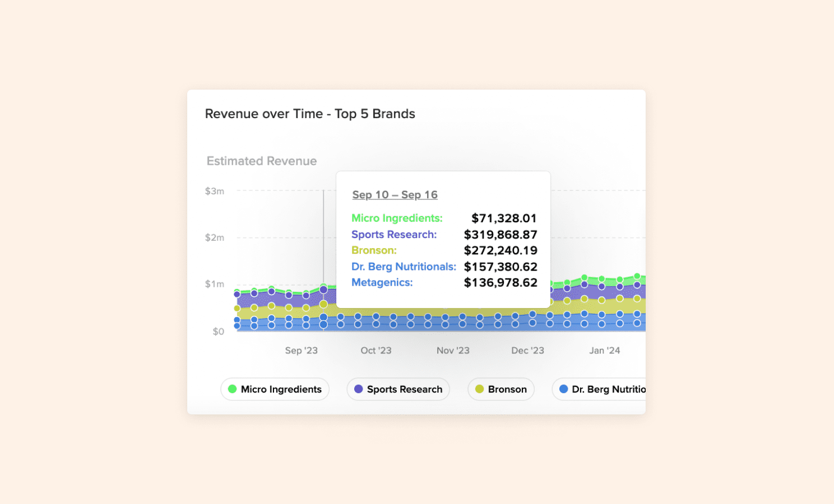
Task: Click the Micro Ingredients value $71,328.01
Action: point(504,218)
